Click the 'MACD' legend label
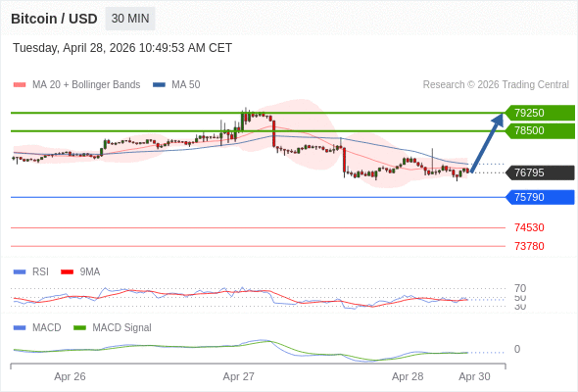 (x=47, y=328)
